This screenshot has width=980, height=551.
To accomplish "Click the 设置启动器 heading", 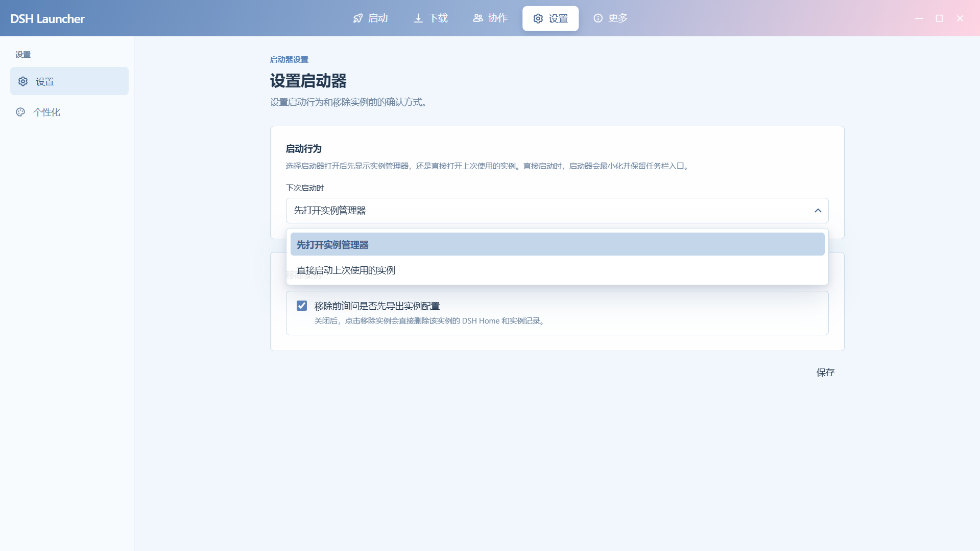I will [308, 81].
